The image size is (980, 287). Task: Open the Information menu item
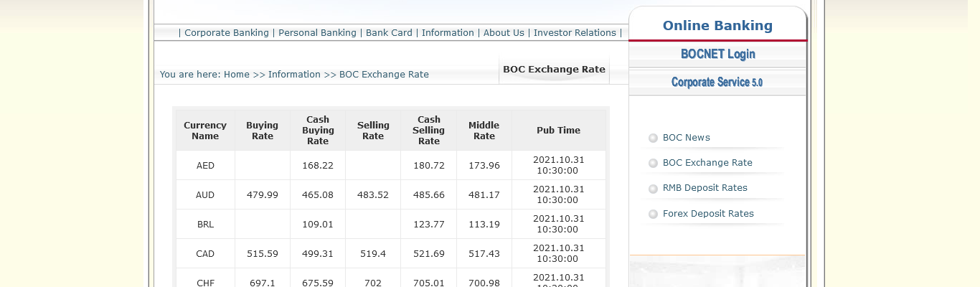point(448,33)
